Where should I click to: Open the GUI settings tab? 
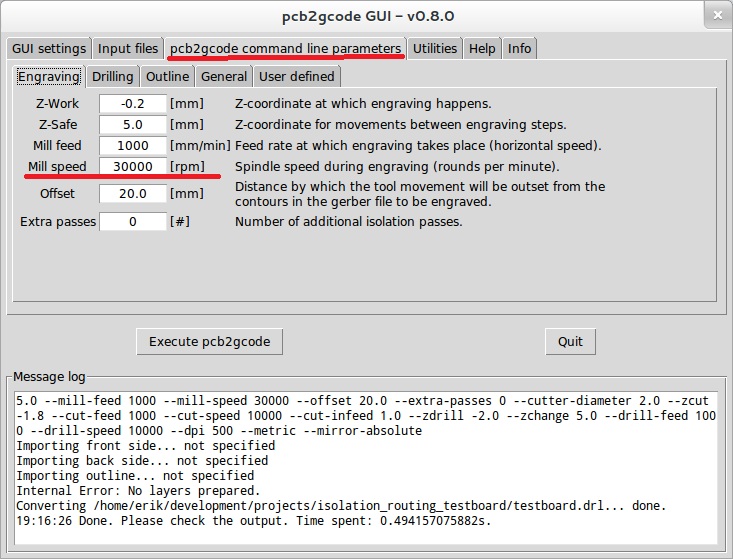[49, 49]
